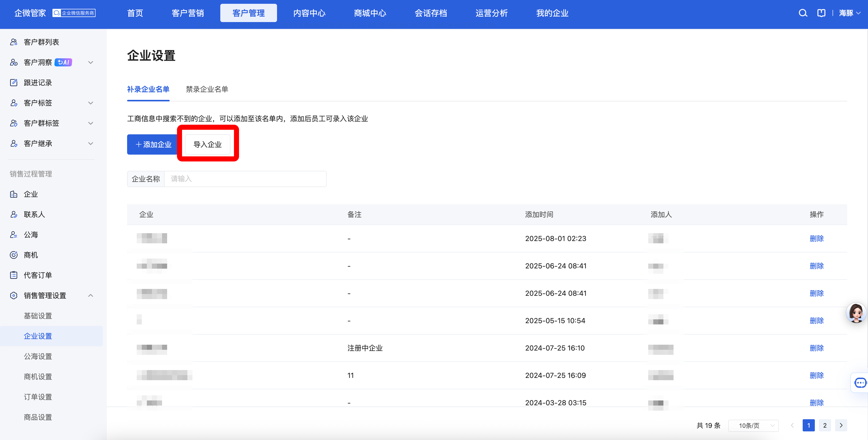The width and height of the screenshot is (868, 440).
Task: Click the 商机 target icon
Action: coord(13,255)
